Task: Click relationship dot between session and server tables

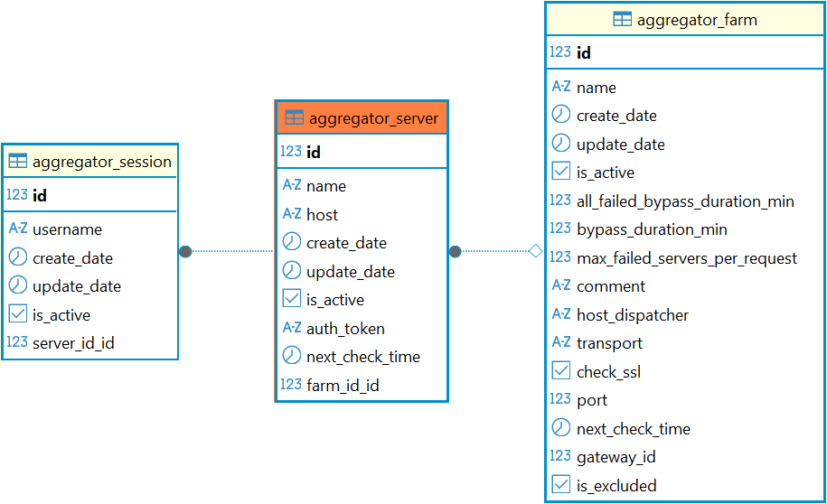Action: pos(185,251)
